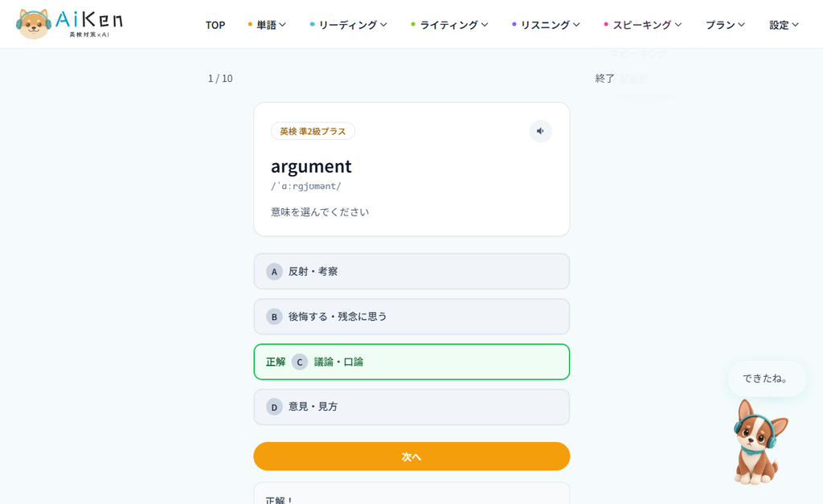
Task: Open the リーディング dropdown menu
Action: 349,25
